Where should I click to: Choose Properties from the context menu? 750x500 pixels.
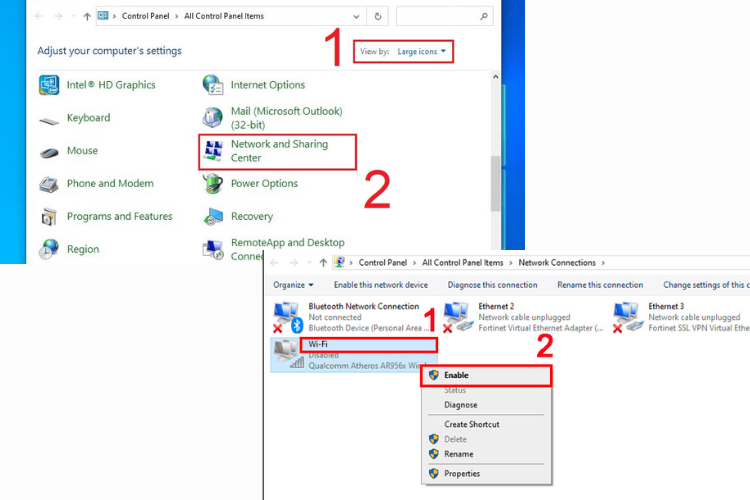(x=486, y=474)
